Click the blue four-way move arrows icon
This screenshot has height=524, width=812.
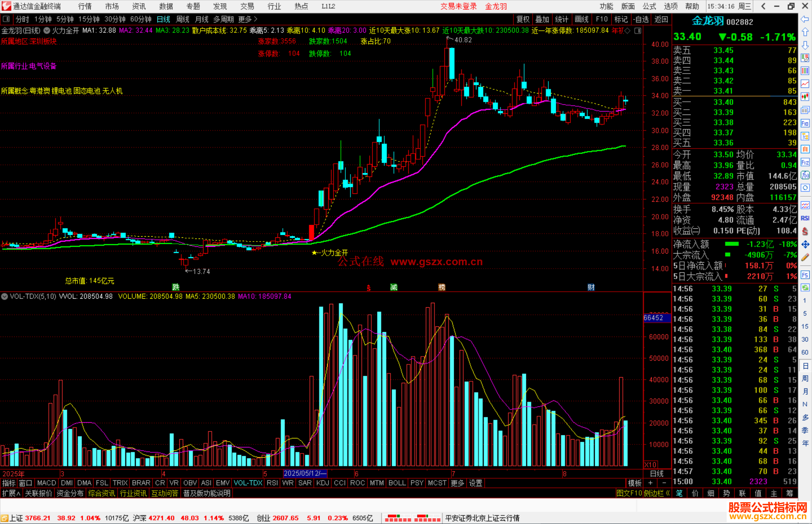pyautogui.click(x=805, y=245)
